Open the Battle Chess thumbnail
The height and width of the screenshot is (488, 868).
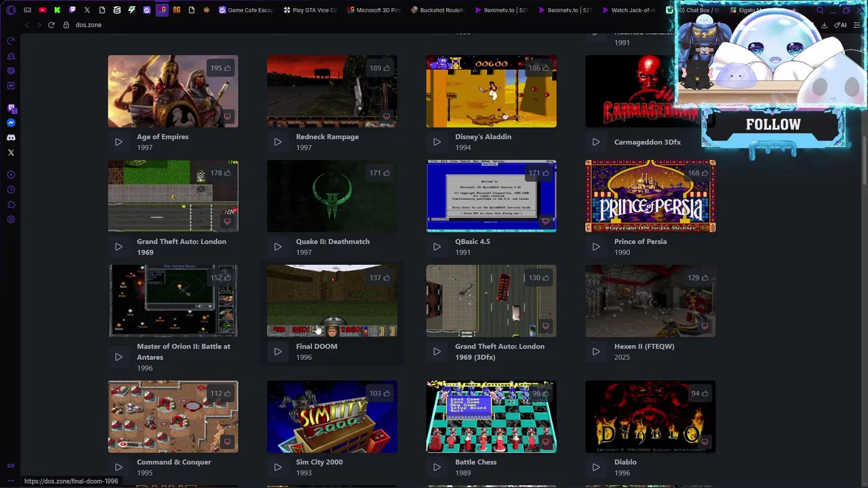(491, 416)
